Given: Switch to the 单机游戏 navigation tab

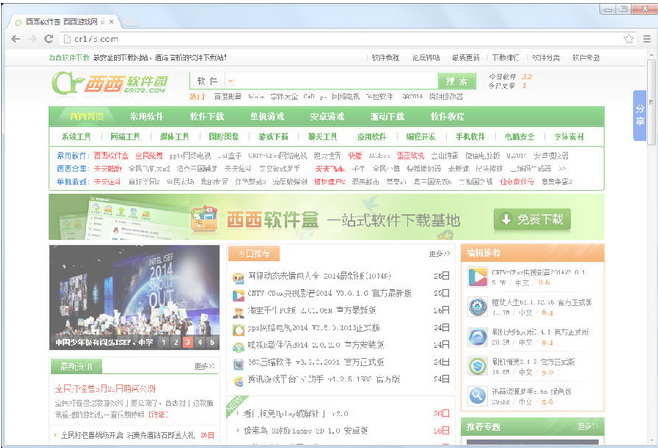Looking at the screenshot, I should pos(267,116).
